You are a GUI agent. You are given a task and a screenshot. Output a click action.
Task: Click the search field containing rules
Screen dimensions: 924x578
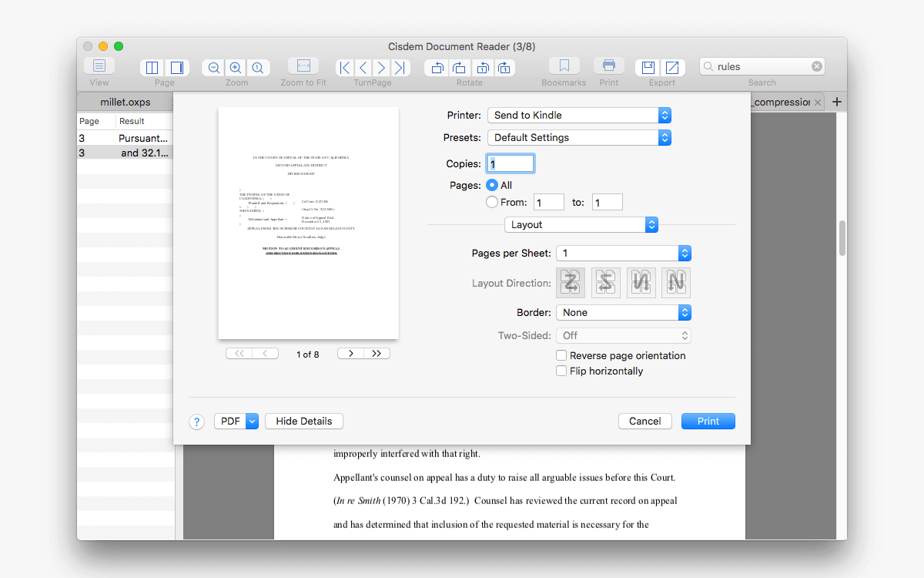pyautogui.click(x=762, y=66)
